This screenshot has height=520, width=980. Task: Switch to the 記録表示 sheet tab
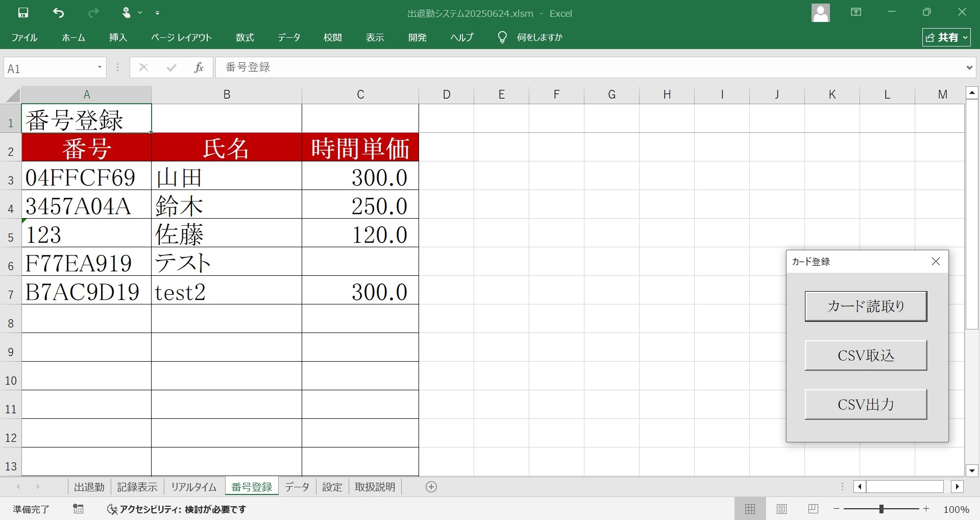click(137, 487)
